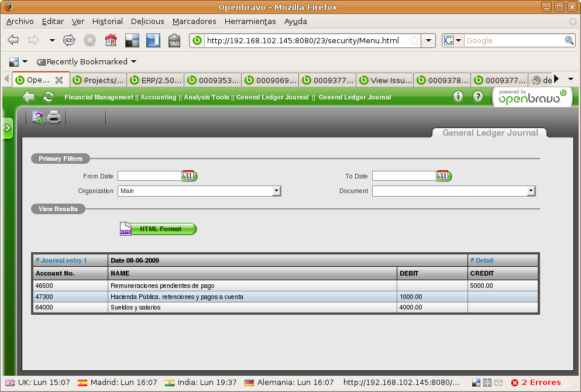Image resolution: width=581 pixels, height=392 pixels.
Task: Switch to the View Issu... tab
Action: (x=385, y=80)
